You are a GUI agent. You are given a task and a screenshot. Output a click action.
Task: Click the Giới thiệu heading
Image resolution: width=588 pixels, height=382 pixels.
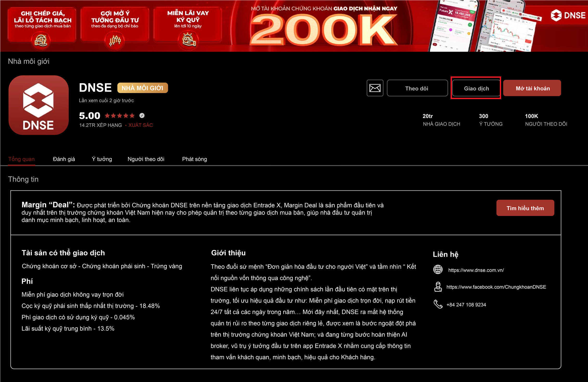(228, 253)
